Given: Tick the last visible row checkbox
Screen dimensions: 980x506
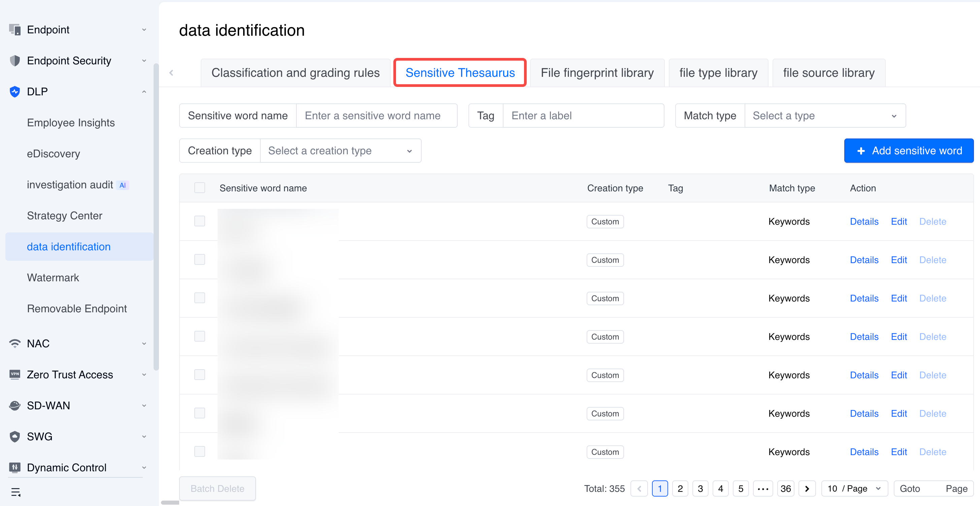Looking at the screenshot, I should [199, 452].
